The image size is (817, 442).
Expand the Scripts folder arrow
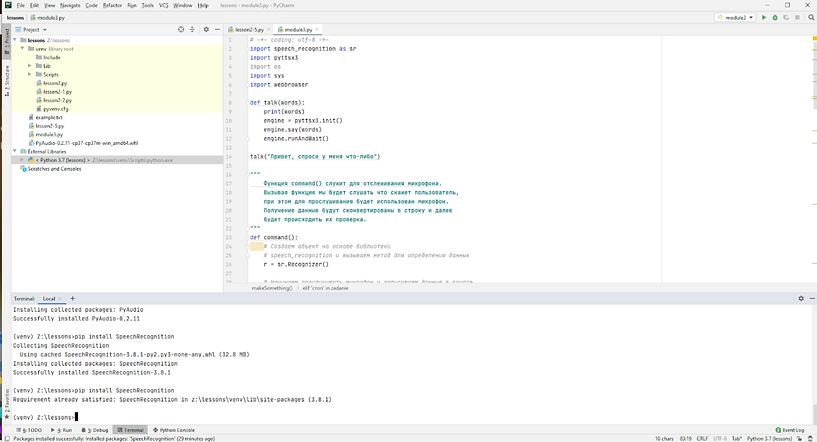(30, 75)
